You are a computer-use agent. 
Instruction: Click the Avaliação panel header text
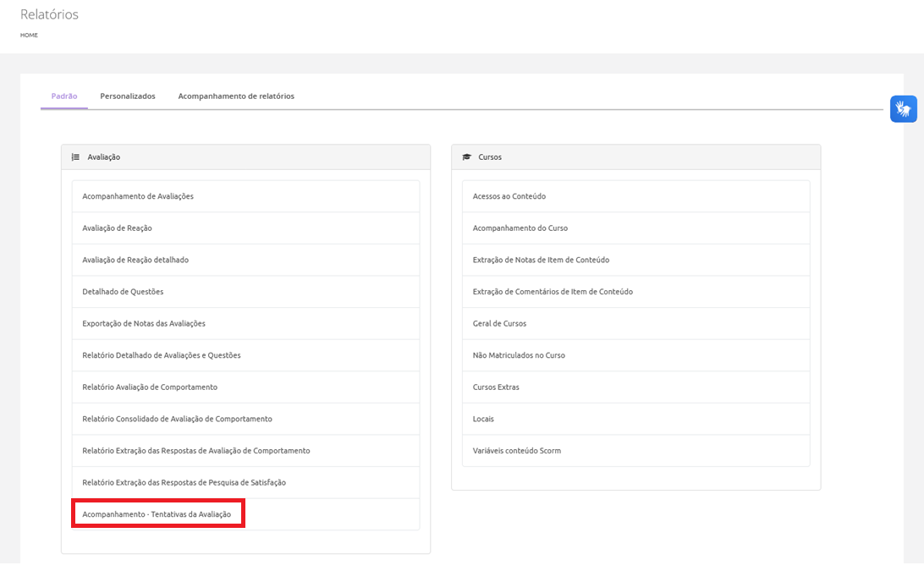point(104,157)
